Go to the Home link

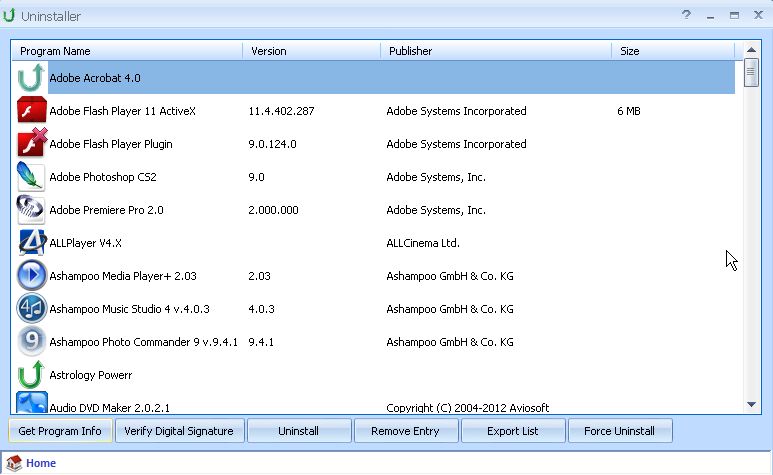coord(41,463)
